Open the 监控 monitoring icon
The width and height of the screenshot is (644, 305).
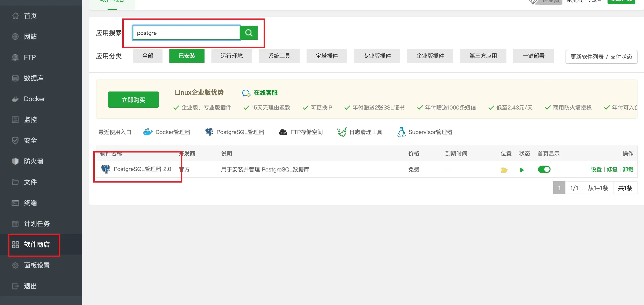click(x=15, y=120)
